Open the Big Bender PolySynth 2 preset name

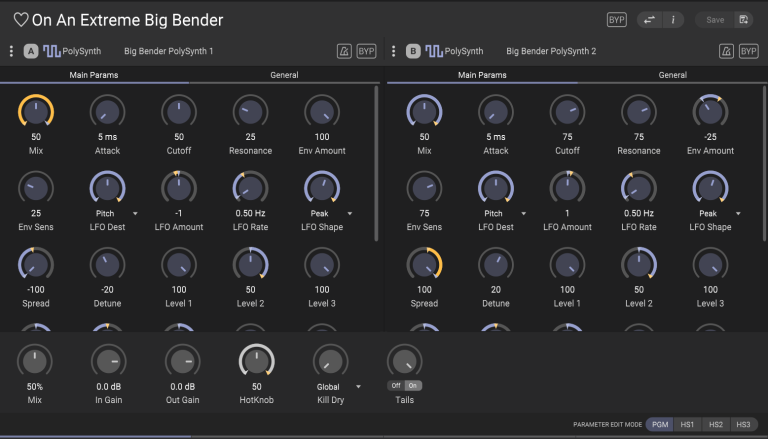point(551,51)
